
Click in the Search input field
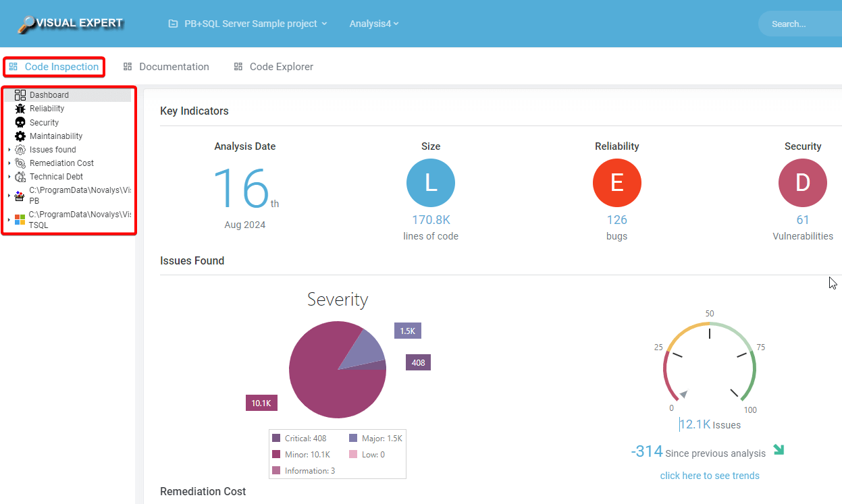tap(800, 24)
